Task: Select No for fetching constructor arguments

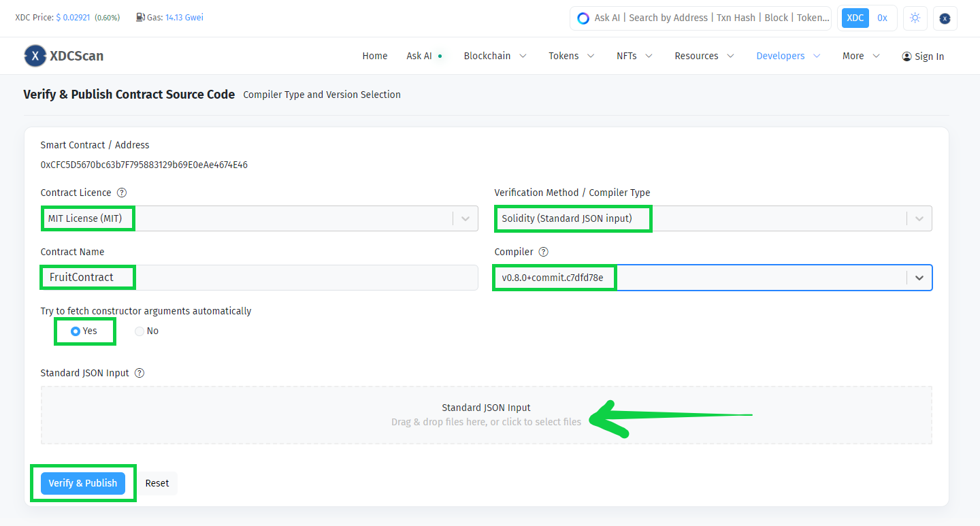Action: tap(140, 331)
